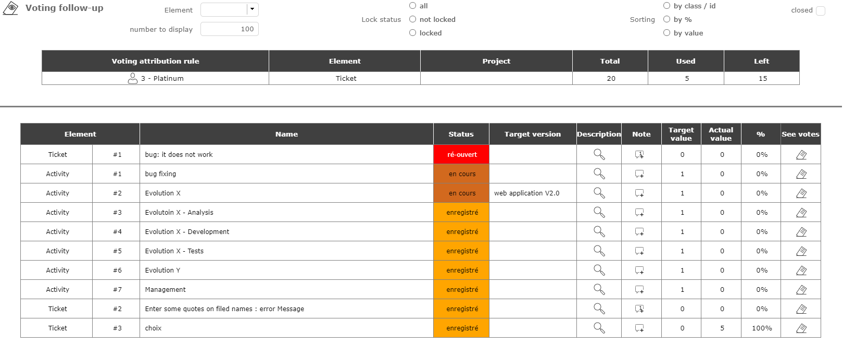See votes for ticket 'choix'
This screenshot has width=868, height=357.
pos(801,328)
